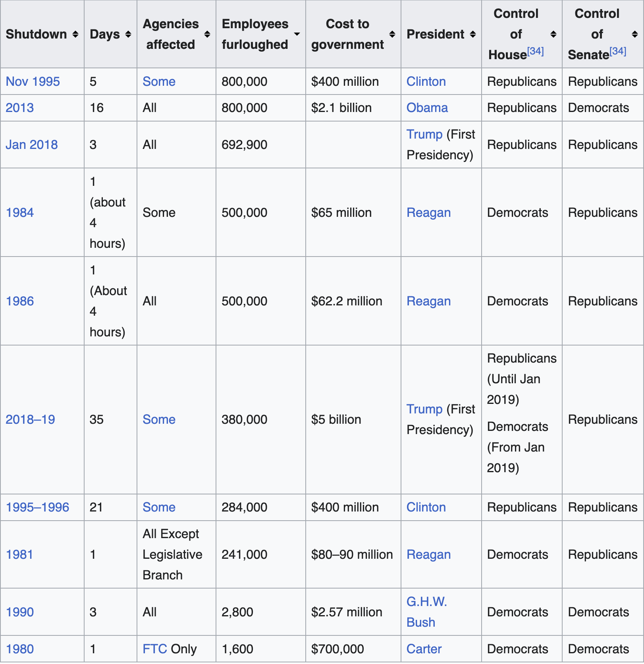This screenshot has height=664, width=644.
Task: Click the Days column sort arrows
Action: click(x=128, y=35)
